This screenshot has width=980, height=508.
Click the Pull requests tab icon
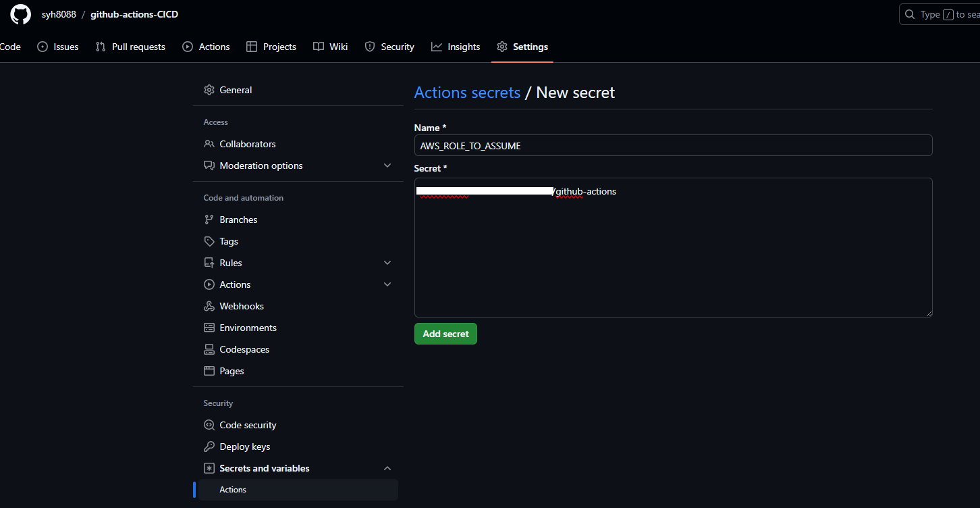pyautogui.click(x=101, y=47)
